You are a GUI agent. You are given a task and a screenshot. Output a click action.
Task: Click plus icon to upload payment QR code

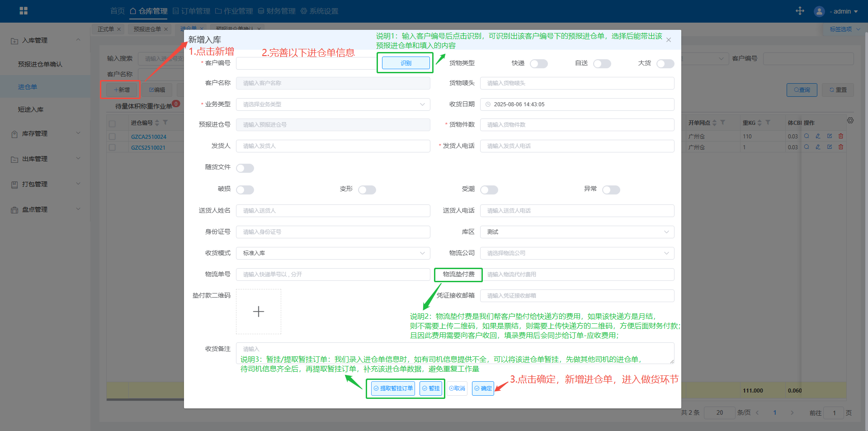click(x=258, y=312)
